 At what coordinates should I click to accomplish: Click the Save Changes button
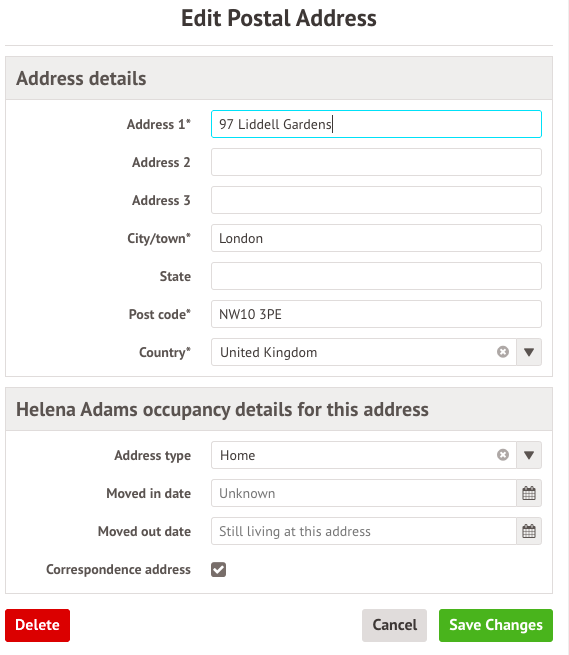pos(495,625)
